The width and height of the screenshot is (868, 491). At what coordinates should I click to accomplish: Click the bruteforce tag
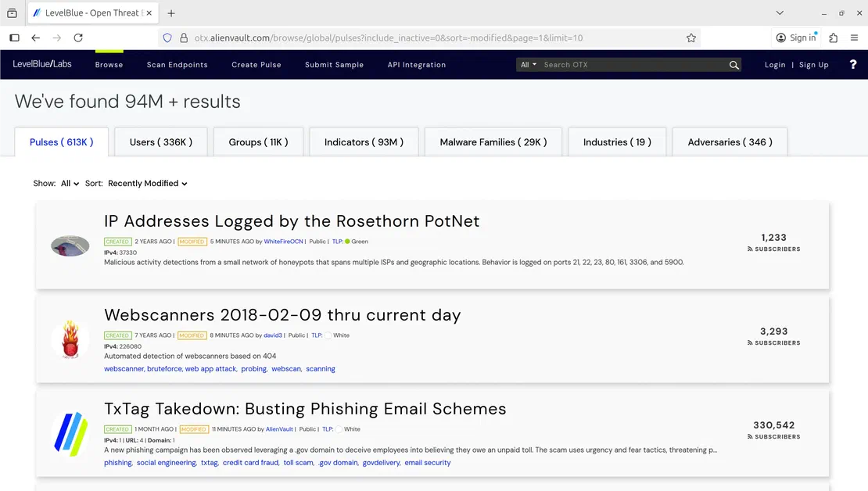[164, 369]
